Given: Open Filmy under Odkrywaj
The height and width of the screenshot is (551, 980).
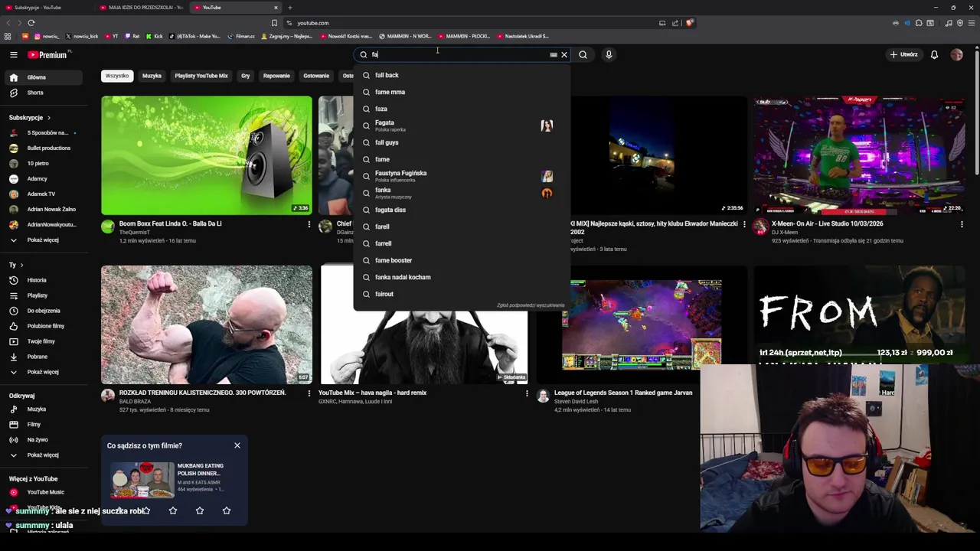Looking at the screenshot, I should tap(45, 424).
